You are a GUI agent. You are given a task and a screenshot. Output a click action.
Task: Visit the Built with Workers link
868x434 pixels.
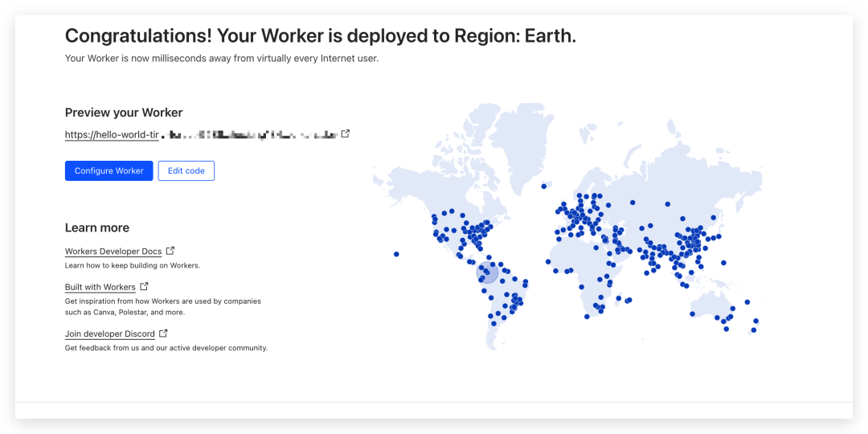tap(100, 287)
